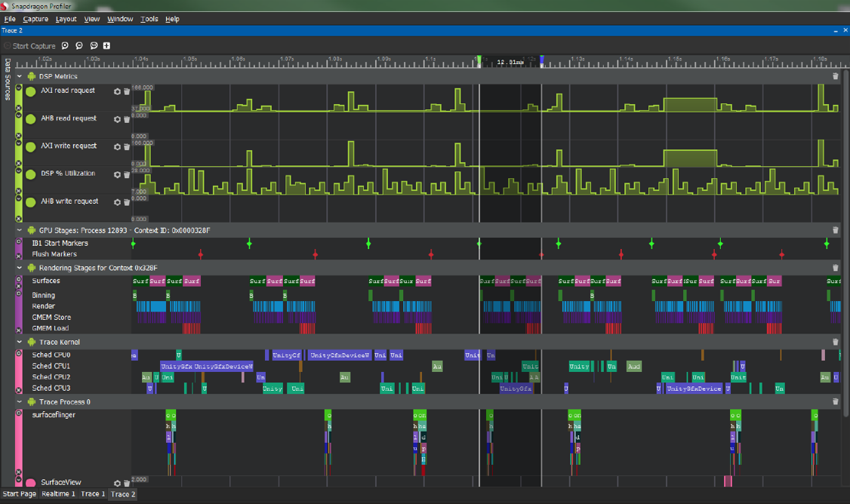
Task: Open settings gear for AXI read request
Action: (117, 91)
